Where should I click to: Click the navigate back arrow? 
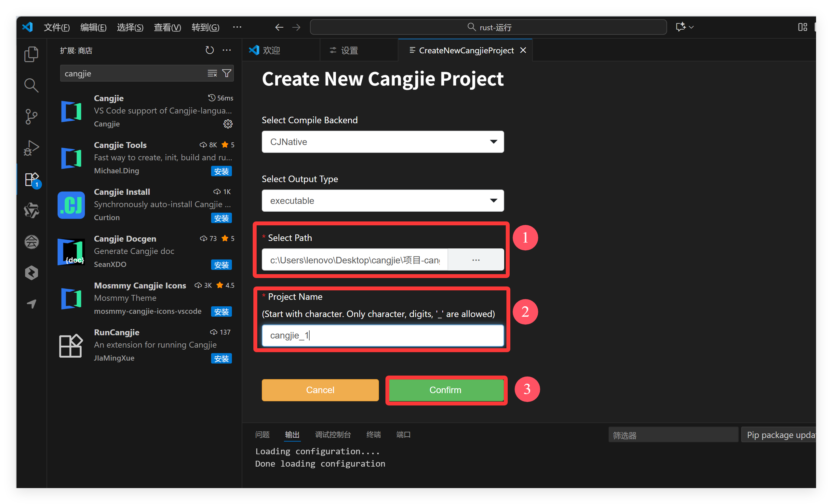[279, 27]
